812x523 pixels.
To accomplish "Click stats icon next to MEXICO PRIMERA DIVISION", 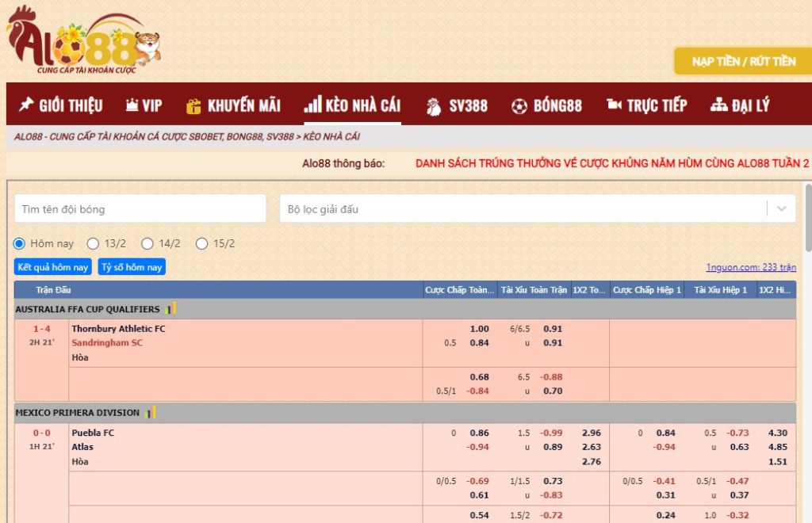I will point(151,413).
